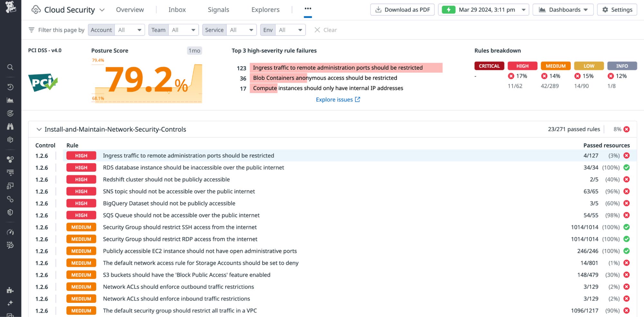Open the Datadog logo home icon
This screenshot has height=317, width=644.
11,6
